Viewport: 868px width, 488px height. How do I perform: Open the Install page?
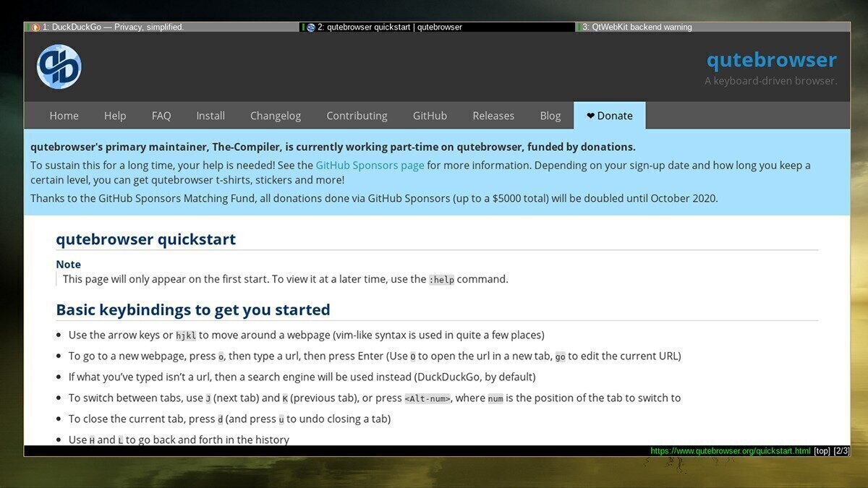210,115
